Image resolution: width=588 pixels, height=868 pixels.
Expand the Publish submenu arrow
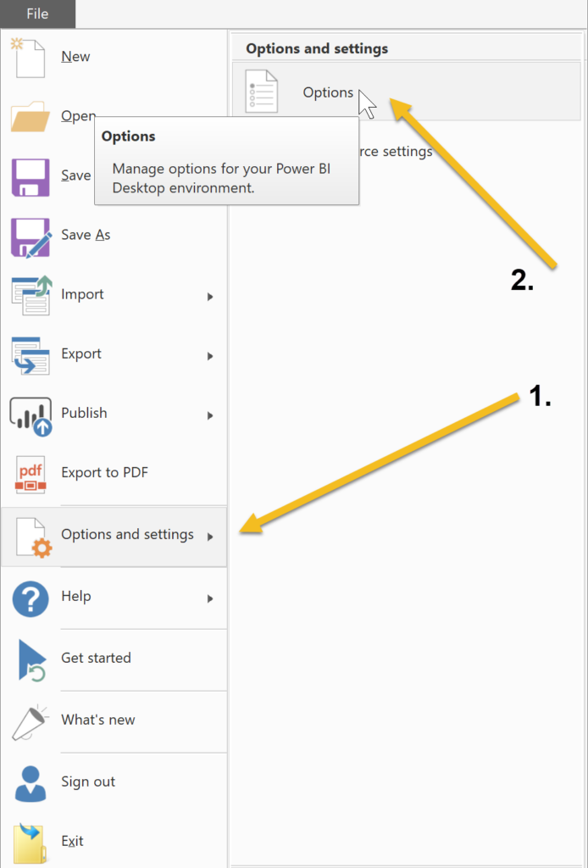[x=210, y=415]
